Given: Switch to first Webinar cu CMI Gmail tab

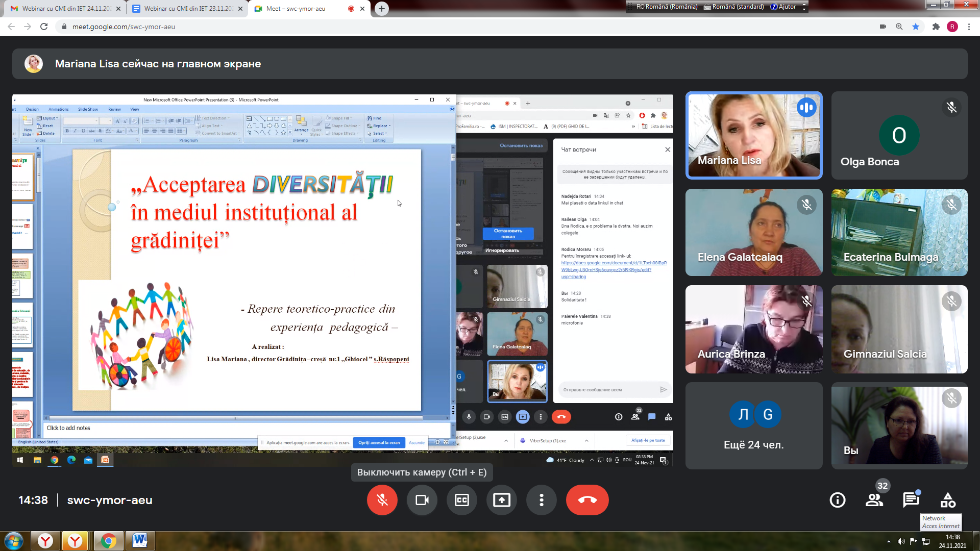Looking at the screenshot, I should coord(65,9).
